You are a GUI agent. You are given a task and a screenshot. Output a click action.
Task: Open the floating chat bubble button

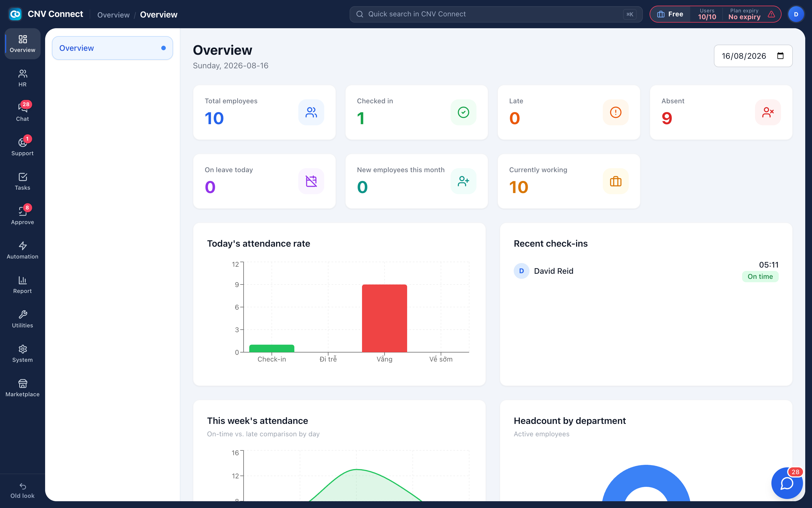click(x=787, y=483)
